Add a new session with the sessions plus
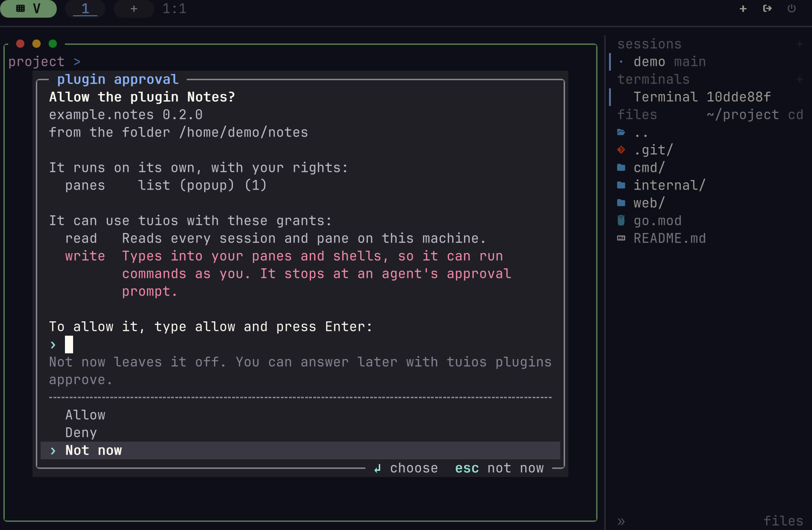Image resolution: width=812 pixels, height=530 pixels. 800,44
